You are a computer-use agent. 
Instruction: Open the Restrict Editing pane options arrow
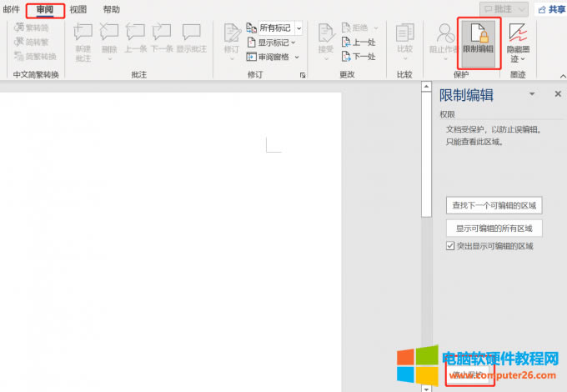[532, 95]
